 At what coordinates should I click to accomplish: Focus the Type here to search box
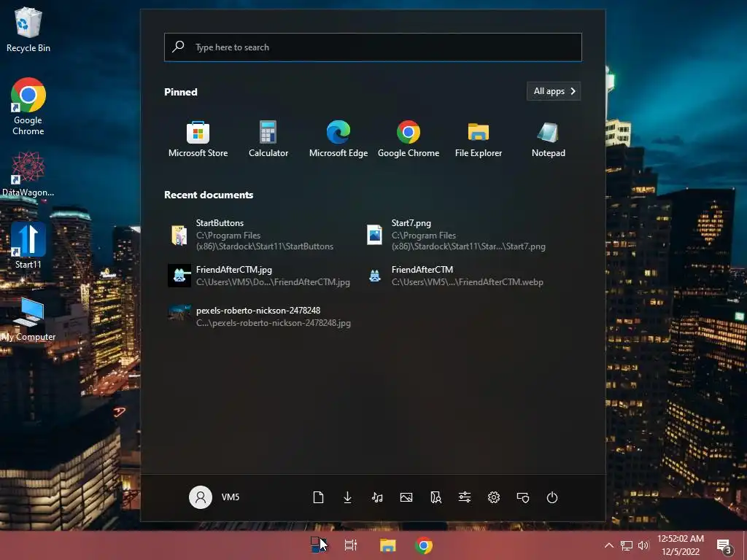(373, 47)
